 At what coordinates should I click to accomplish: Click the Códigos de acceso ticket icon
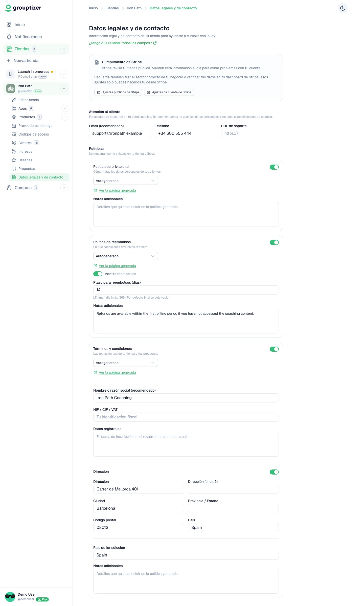[x=14, y=134]
